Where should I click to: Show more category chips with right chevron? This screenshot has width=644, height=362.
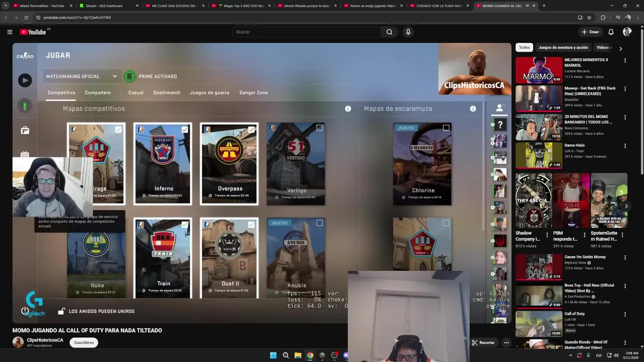tap(620, 49)
